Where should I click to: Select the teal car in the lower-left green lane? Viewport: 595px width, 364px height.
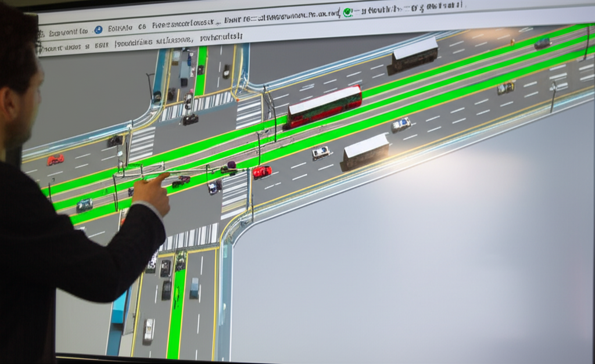pos(84,204)
